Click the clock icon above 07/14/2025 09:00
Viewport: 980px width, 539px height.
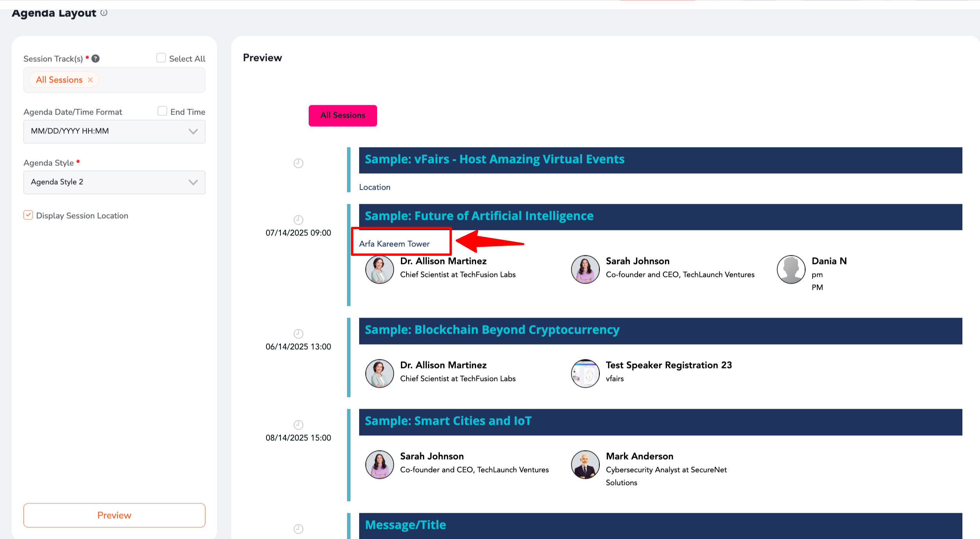point(298,220)
